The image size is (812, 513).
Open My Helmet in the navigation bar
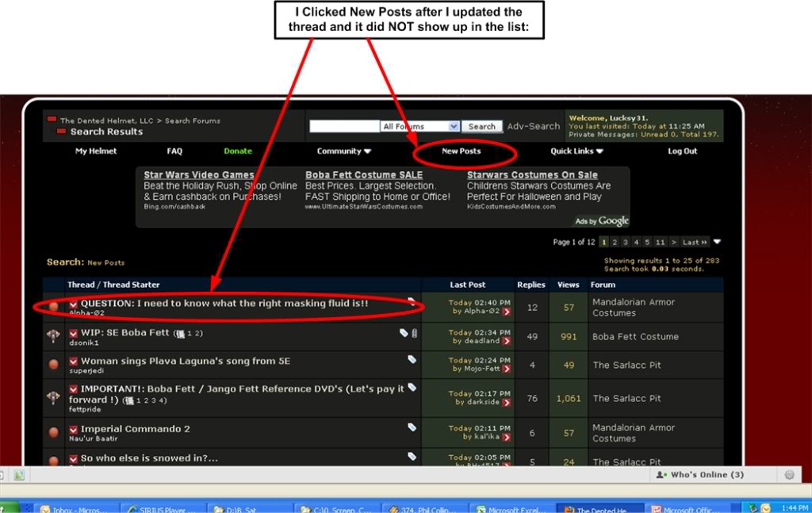point(96,151)
